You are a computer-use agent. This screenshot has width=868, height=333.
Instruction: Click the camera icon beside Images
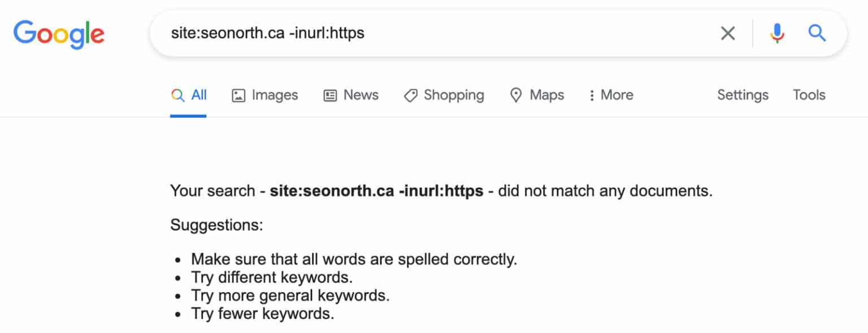[x=237, y=95]
